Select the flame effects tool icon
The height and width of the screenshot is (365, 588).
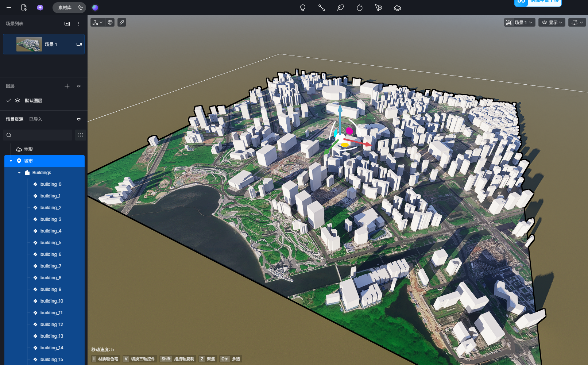click(x=360, y=8)
